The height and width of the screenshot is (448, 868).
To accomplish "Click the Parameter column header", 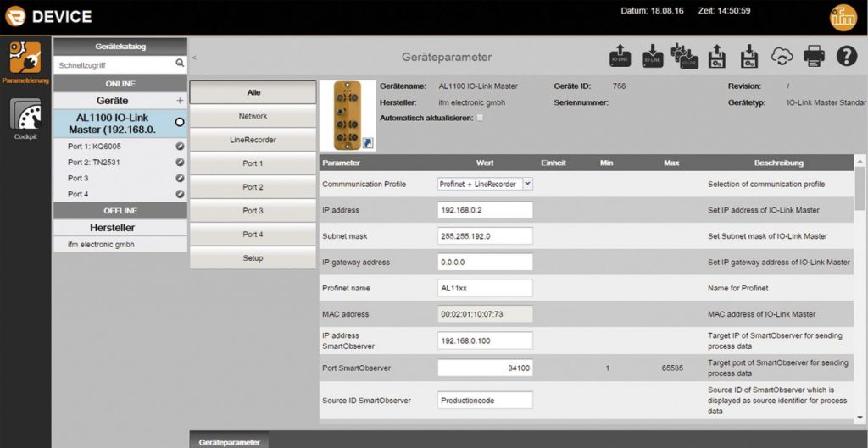I will 341,163.
